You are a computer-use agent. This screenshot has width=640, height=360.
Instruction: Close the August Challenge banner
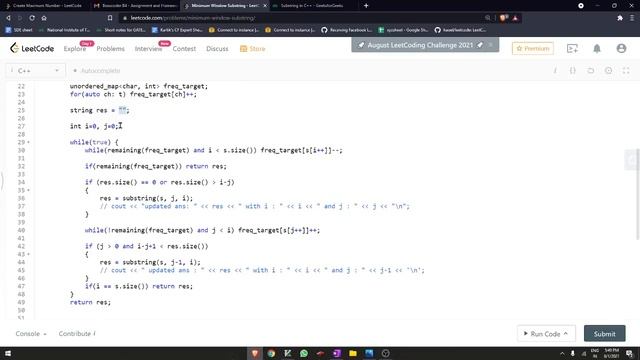491,45
